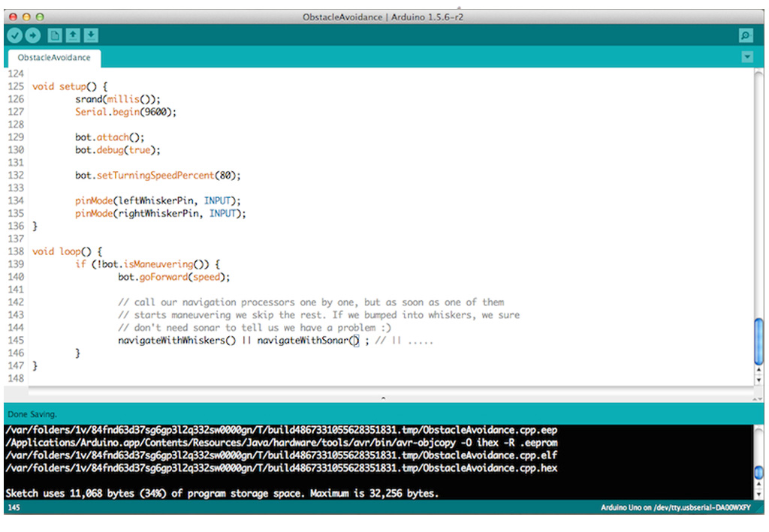Screen dimensions: 769x532
Task: Click the window minimize yellow button
Action: (x=26, y=17)
